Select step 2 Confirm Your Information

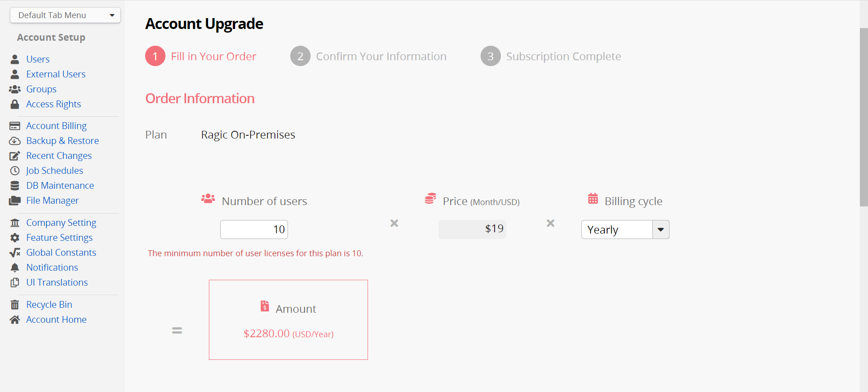pyautogui.click(x=368, y=56)
